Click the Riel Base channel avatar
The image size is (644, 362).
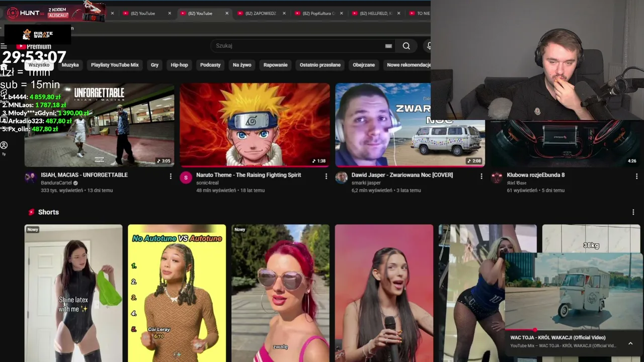point(497,177)
